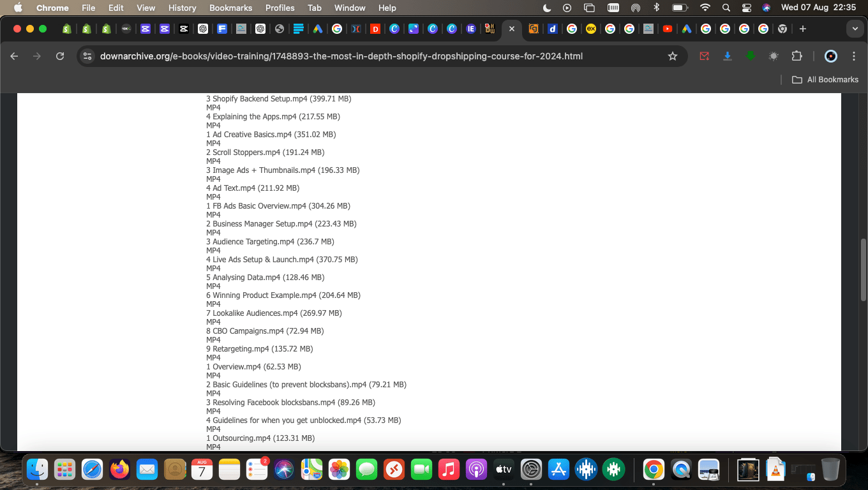
Task: Click '6 Winning Product Example.mp4' line
Action: tap(283, 295)
